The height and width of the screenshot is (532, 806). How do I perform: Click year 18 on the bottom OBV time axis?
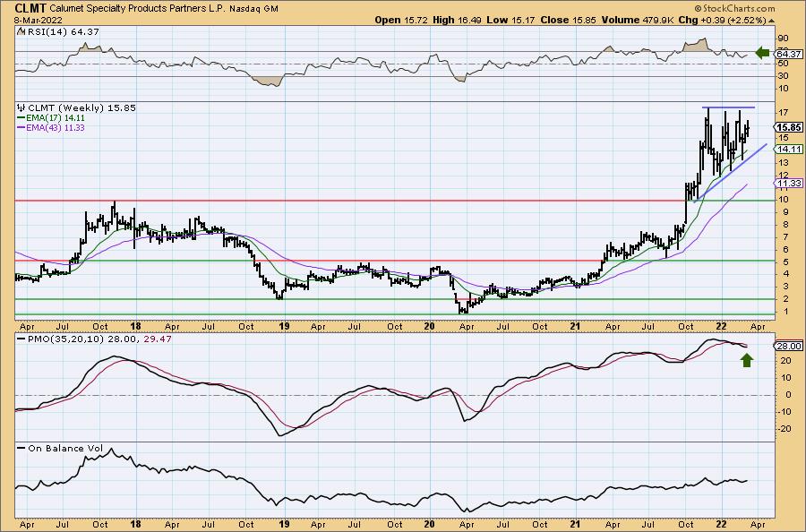[136, 524]
